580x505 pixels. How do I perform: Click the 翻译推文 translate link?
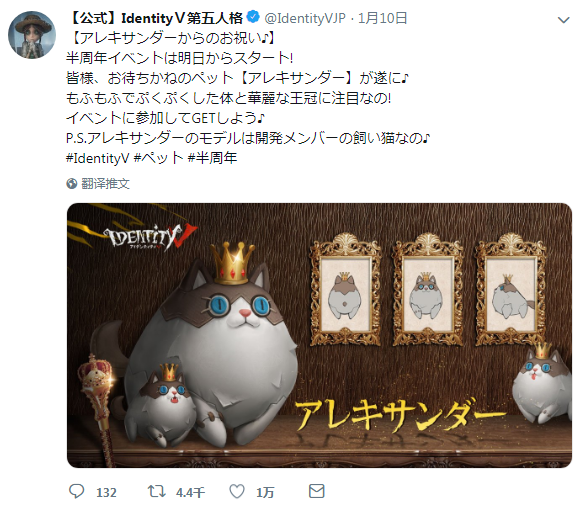[x=105, y=184]
